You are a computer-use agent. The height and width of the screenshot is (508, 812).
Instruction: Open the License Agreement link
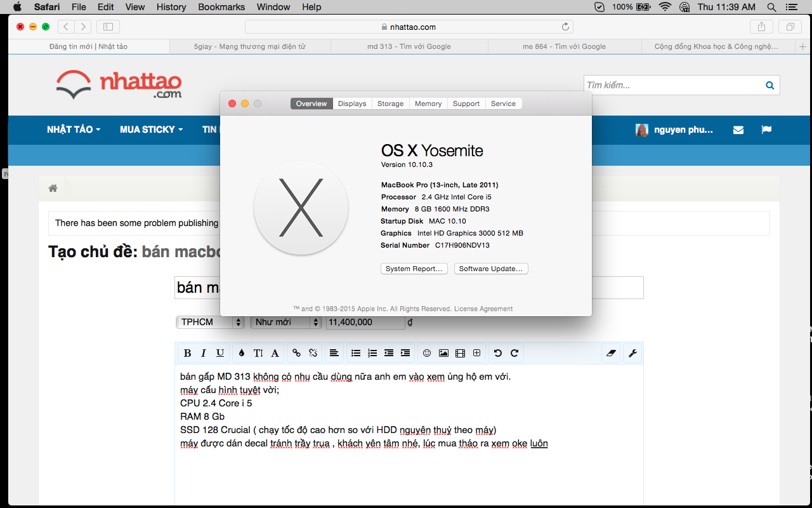point(483,309)
